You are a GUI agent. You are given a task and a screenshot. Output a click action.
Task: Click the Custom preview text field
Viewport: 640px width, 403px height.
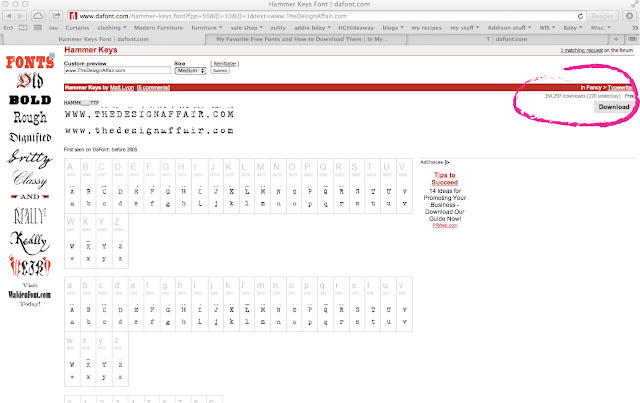click(117, 70)
